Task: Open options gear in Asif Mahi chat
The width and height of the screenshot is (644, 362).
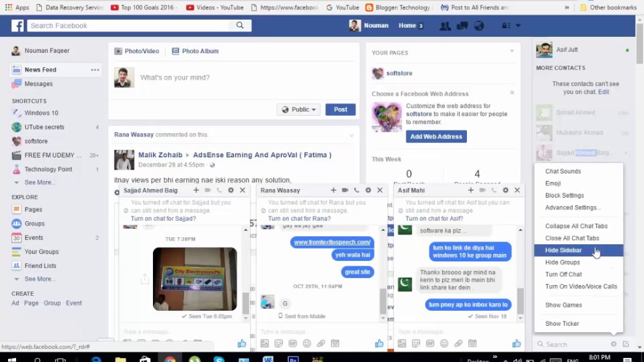Action: click(506, 190)
